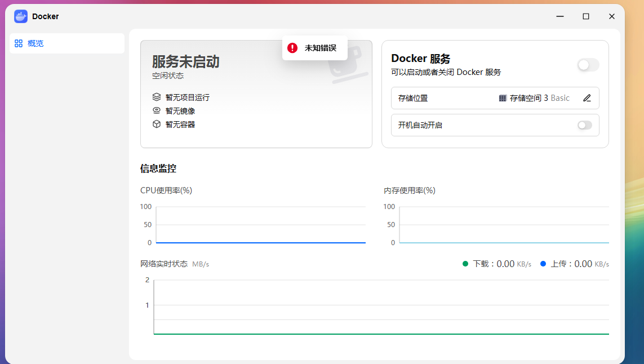Image resolution: width=644 pixels, height=364 pixels.
Task: Dismiss the 未知错误 notification toast
Action: click(x=314, y=48)
